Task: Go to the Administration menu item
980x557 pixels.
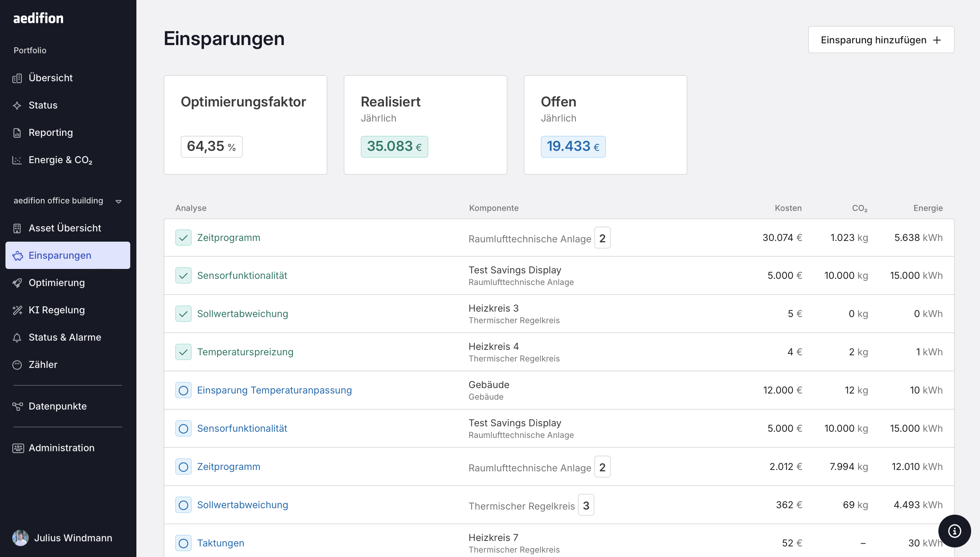Action: tap(61, 447)
